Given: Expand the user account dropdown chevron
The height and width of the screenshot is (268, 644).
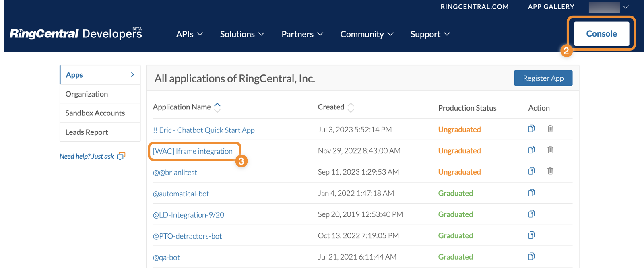Looking at the screenshot, I should [x=625, y=7].
